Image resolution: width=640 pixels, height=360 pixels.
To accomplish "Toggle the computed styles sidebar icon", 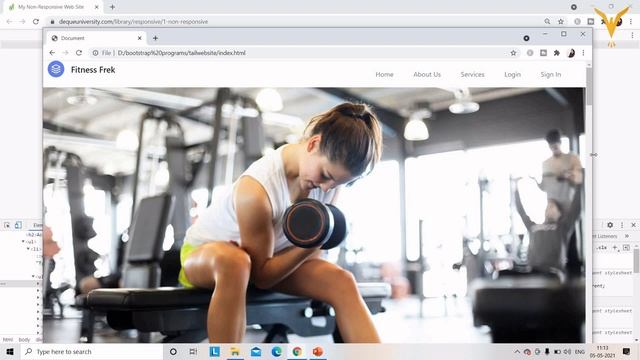I will [627, 247].
